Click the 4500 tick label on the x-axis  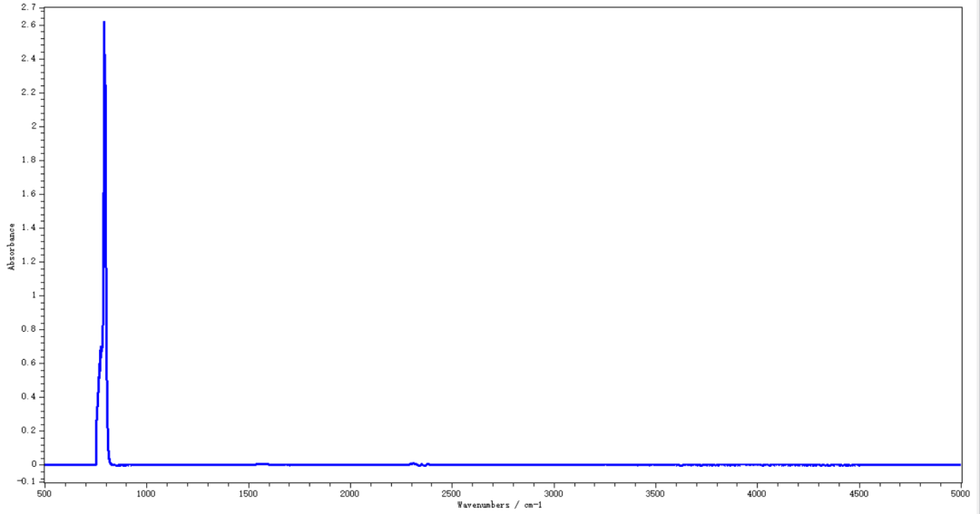tap(859, 493)
